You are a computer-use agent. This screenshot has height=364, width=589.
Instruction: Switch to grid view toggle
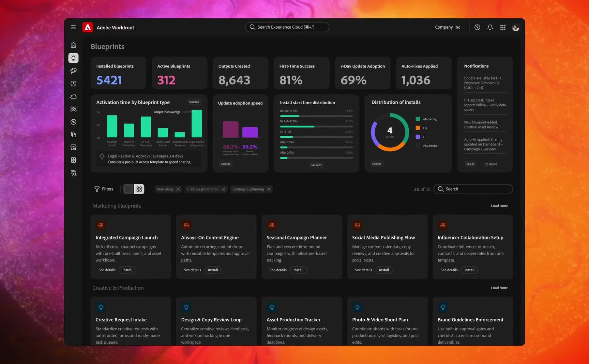(139, 189)
